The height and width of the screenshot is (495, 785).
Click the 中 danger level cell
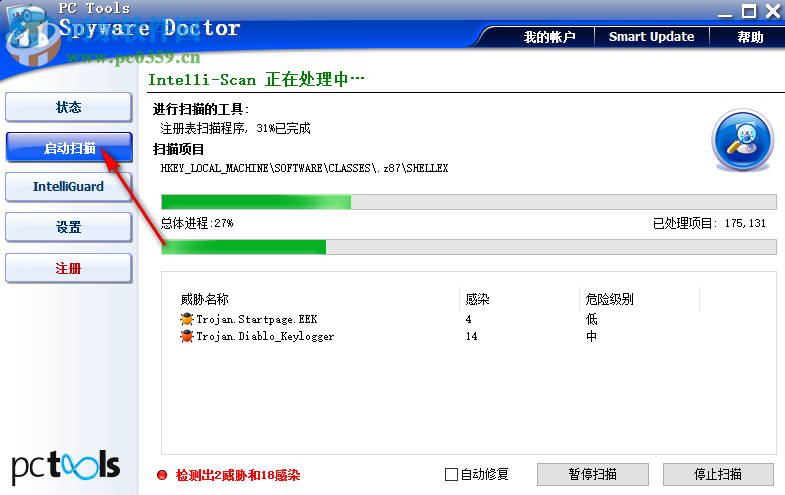[x=591, y=336]
